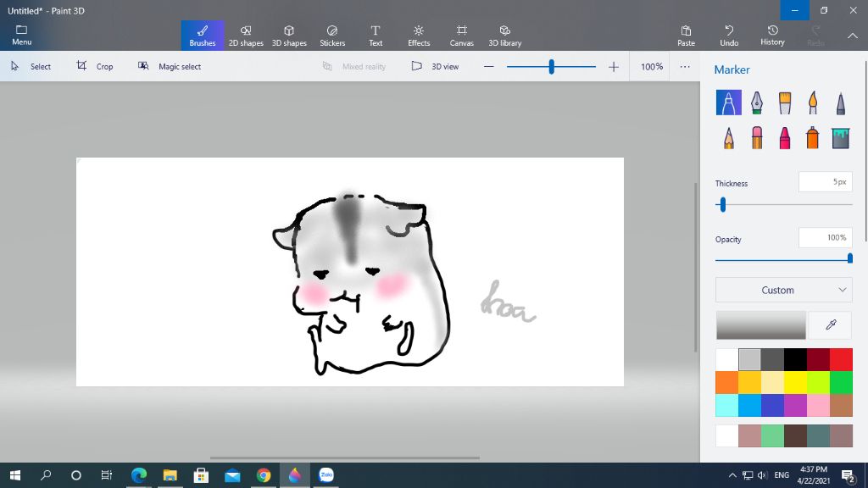Expand the Custom material dropdown

click(783, 290)
